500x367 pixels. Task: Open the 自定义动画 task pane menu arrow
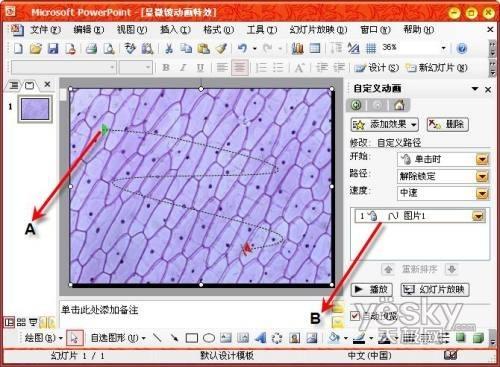475,89
